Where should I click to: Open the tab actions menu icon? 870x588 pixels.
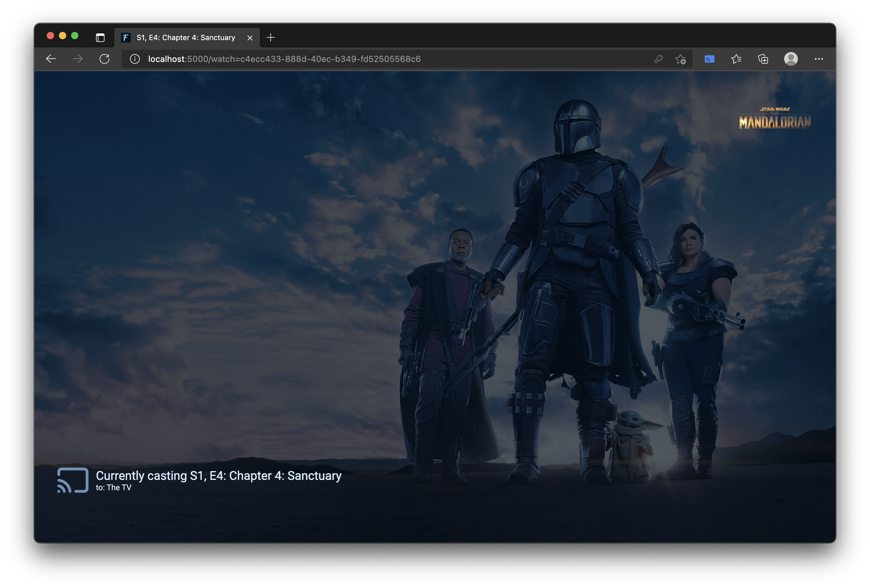point(100,37)
